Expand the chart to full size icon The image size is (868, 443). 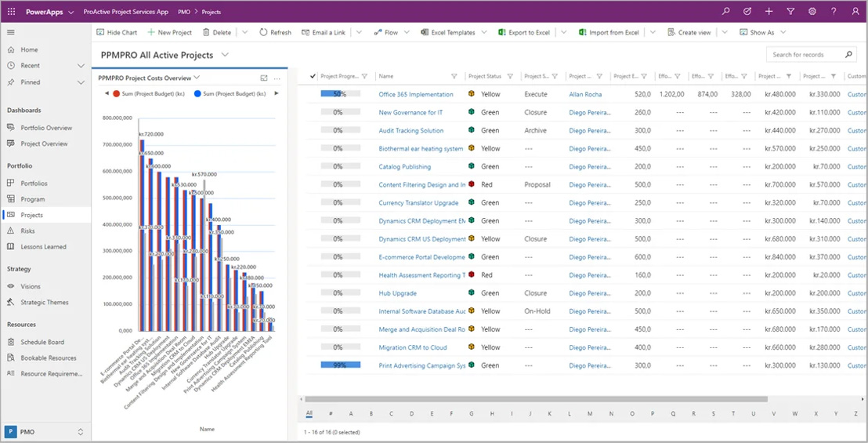pos(264,78)
